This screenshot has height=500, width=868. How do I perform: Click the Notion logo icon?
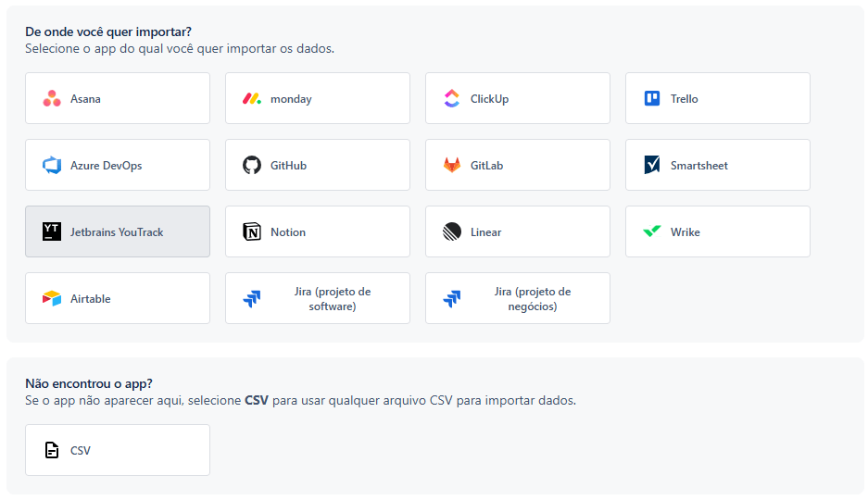(252, 232)
